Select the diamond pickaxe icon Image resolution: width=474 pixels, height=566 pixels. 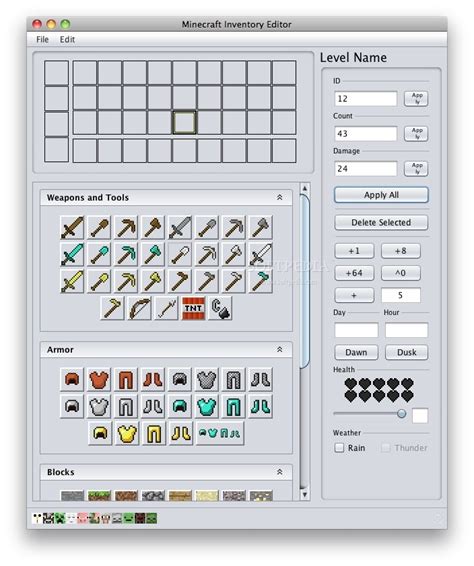click(x=126, y=254)
